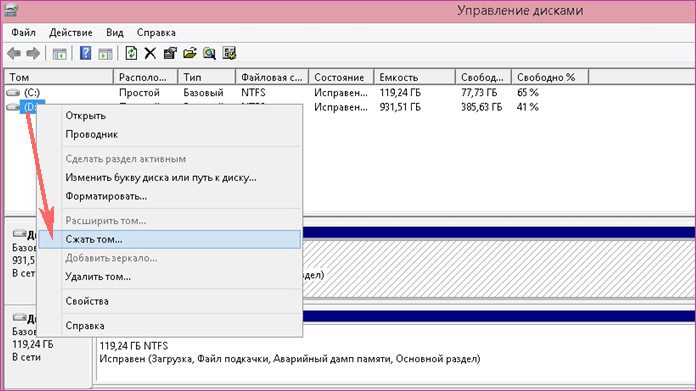Click the Forward arrow toolbar icon
The width and height of the screenshot is (696, 391).
33,54
